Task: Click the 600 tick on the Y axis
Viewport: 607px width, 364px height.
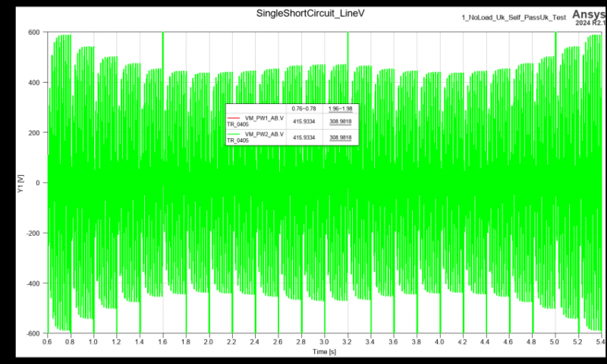Action: point(34,33)
